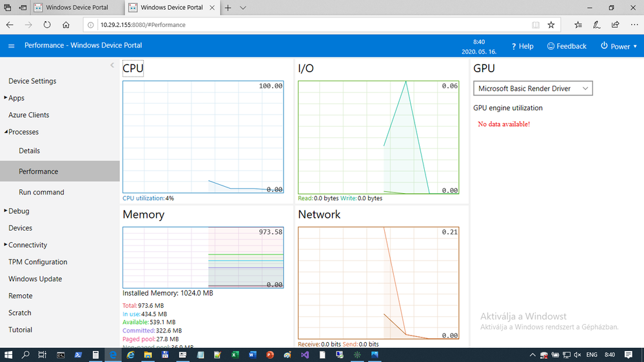Collapse the sidebar with the chevron
Screen dimensions: 644x362
pos(112,65)
